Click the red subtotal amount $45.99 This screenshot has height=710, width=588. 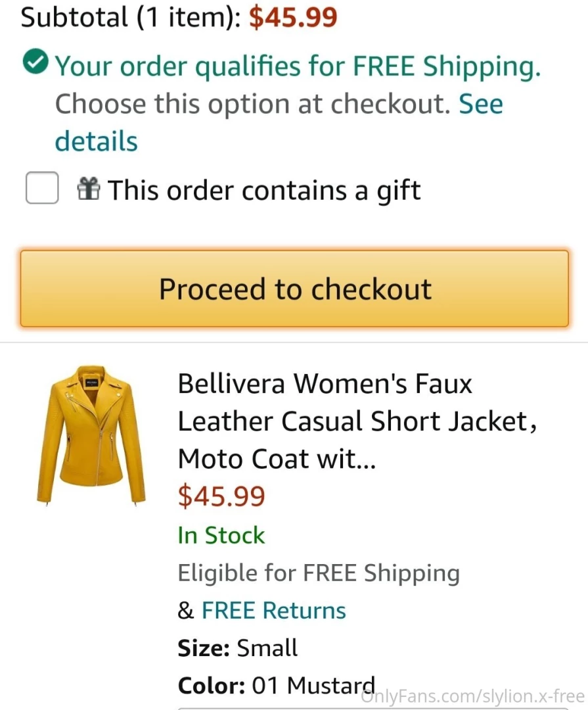coord(292,16)
